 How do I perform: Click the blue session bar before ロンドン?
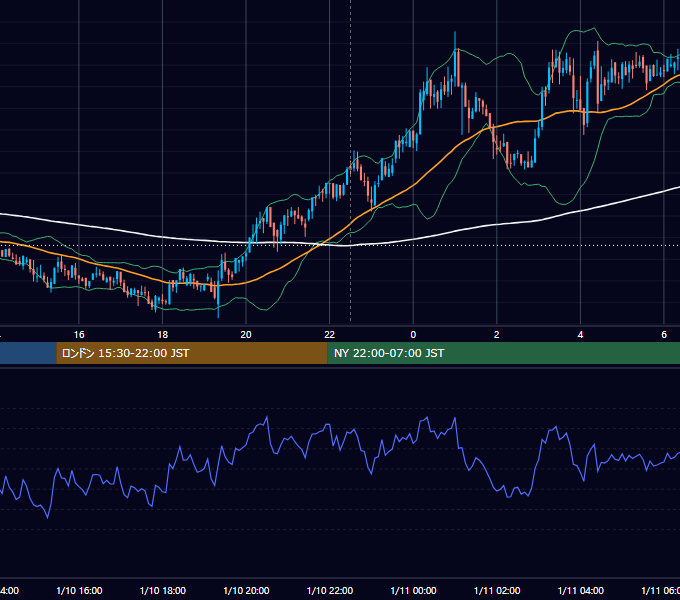click(28, 353)
